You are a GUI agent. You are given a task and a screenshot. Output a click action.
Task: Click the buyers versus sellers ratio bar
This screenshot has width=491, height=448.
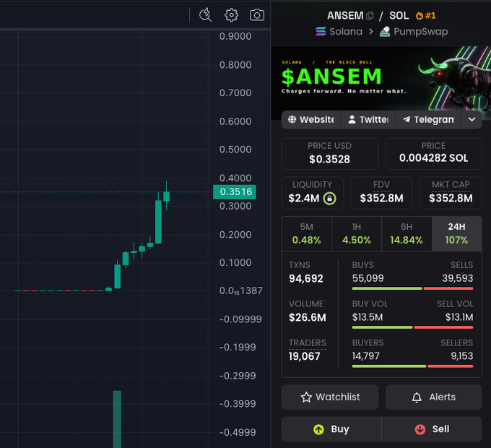point(412,366)
